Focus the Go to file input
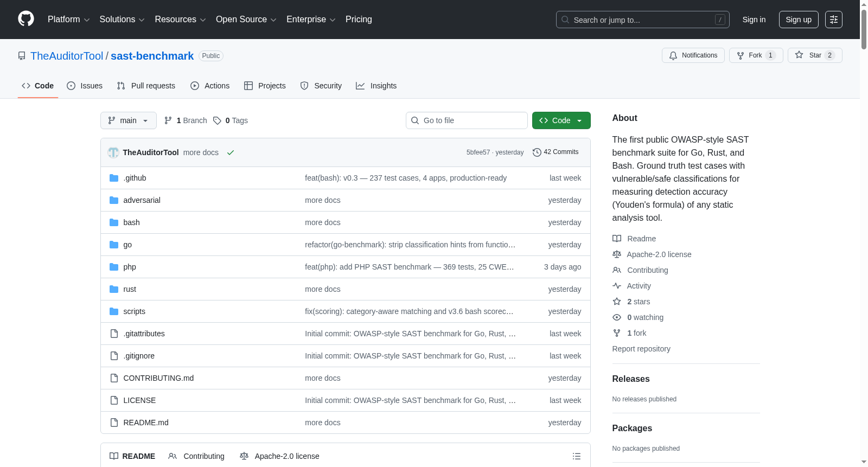Viewport: 868px width, 467px height. click(x=467, y=120)
